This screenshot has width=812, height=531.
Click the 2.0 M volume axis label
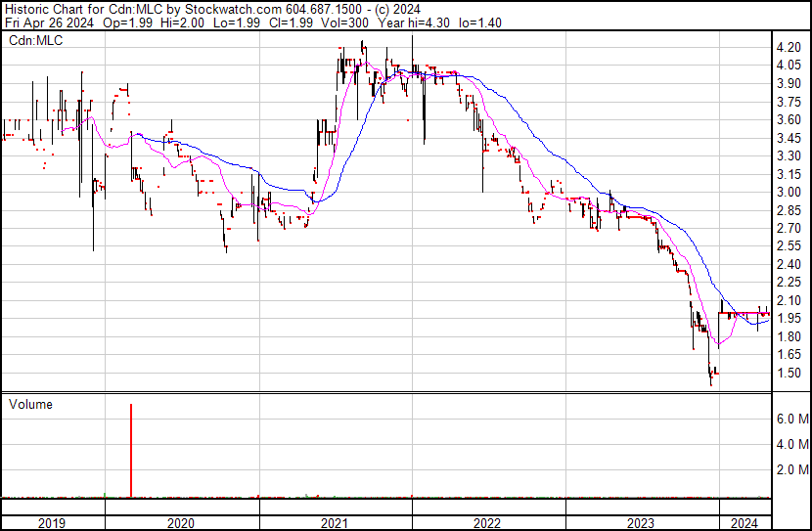(x=791, y=469)
